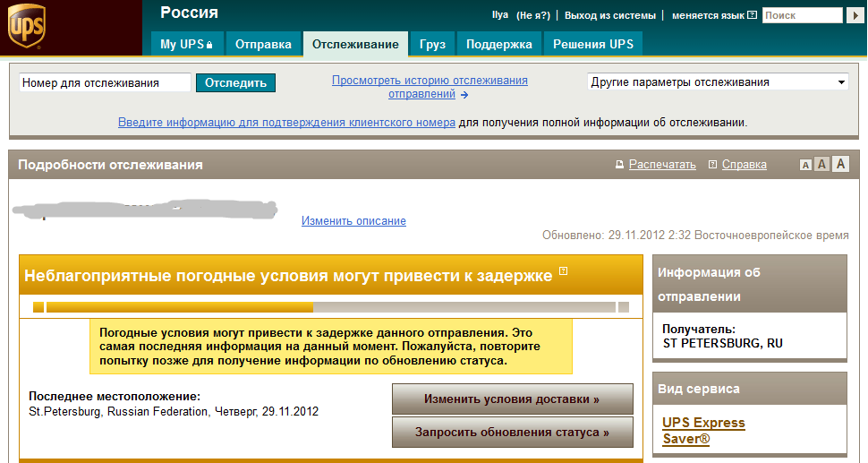868x463 pixels.
Task: Click Выход из системы link
Action: point(610,15)
